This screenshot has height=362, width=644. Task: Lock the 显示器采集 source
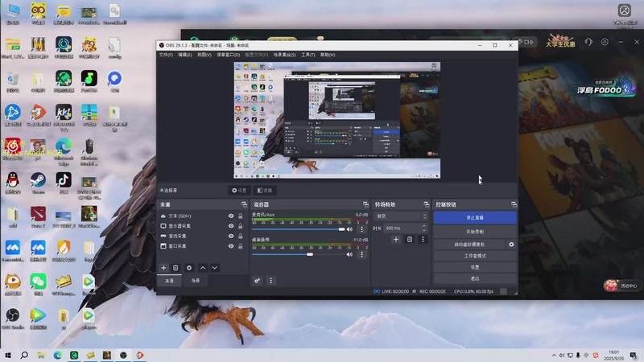tap(240, 226)
